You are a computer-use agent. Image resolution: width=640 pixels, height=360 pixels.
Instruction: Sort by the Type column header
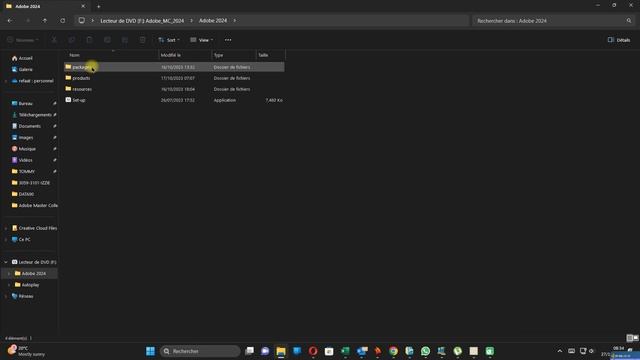tap(234, 55)
